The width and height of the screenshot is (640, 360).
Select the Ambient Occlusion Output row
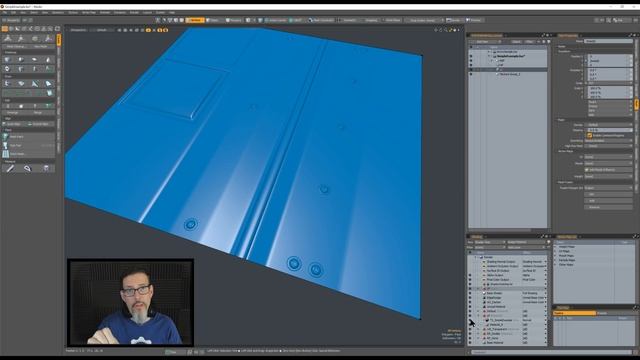(507, 266)
